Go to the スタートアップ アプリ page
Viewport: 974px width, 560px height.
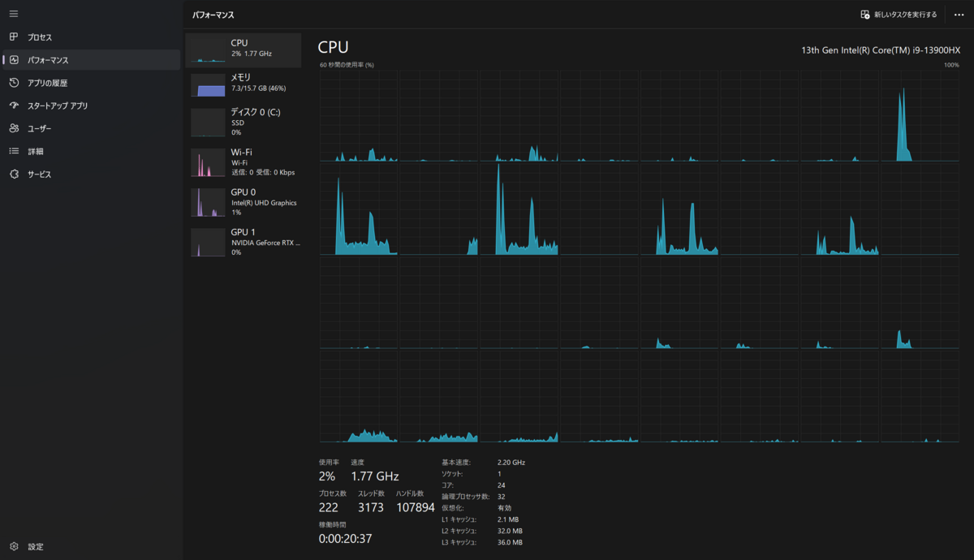58,106
